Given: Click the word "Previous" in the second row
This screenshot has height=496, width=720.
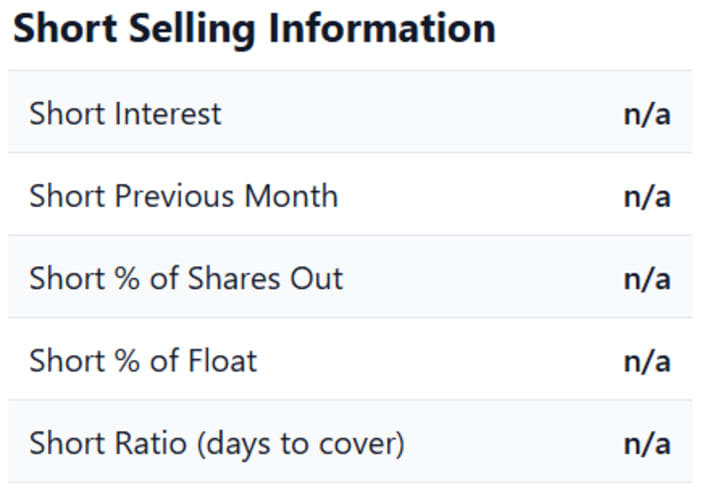Looking at the screenshot, I should coord(175,195).
